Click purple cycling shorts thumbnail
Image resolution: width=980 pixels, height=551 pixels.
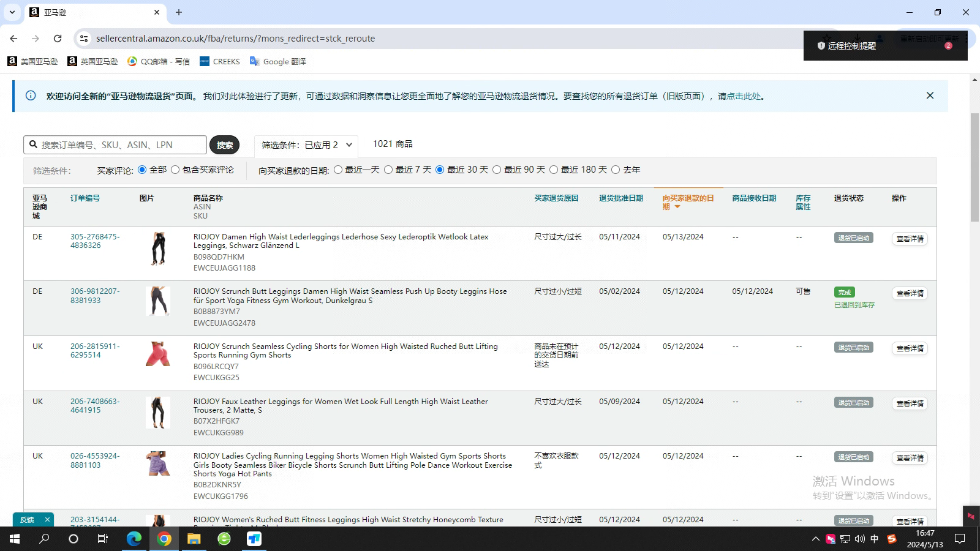[x=158, y=463]
